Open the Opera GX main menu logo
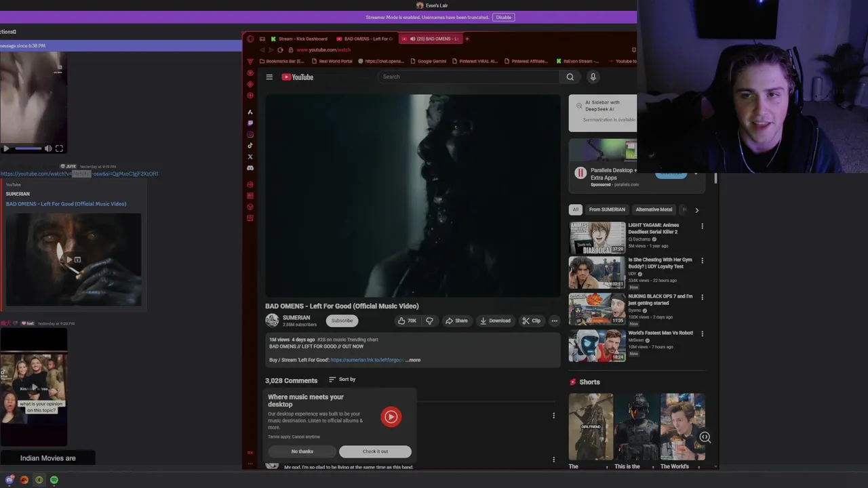The width and height of the screenshot is (868, 488). click(x=250, y=39)
